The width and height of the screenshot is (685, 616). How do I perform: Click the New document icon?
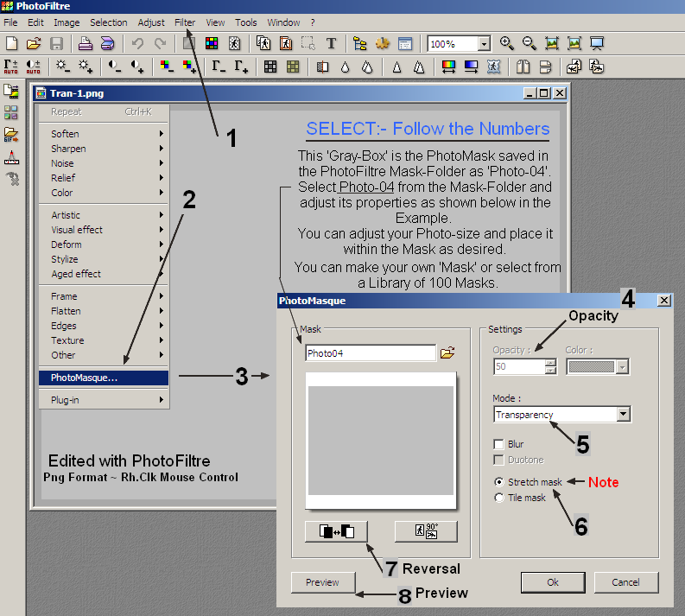12,43
